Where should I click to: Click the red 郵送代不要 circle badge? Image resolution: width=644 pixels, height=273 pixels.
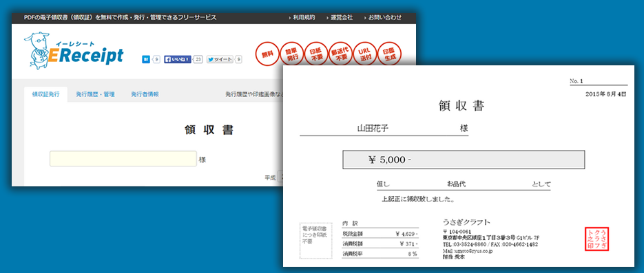341,54
